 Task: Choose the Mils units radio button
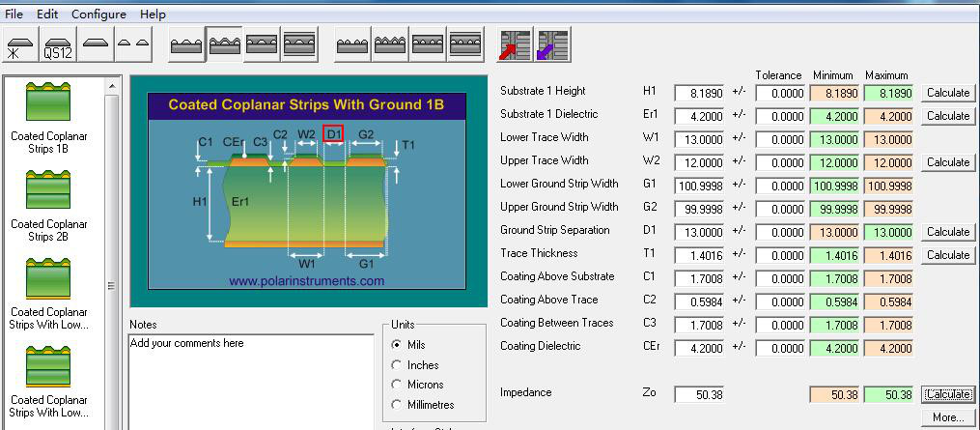coord(397,345)
